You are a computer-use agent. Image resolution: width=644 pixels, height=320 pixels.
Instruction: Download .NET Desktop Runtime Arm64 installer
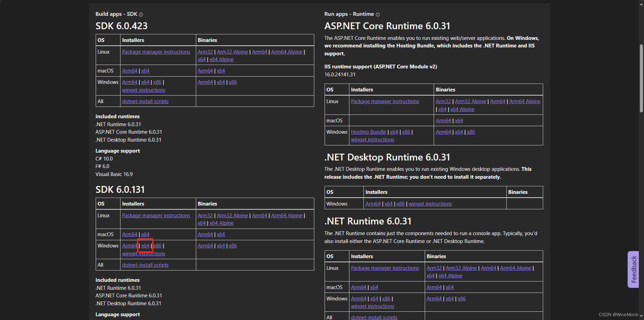pyautogui.click(x=373, y=204)
